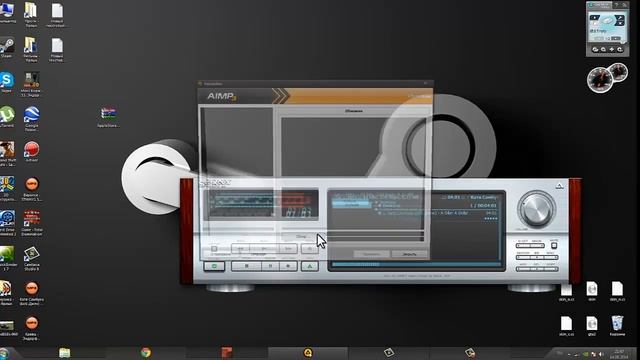This screenshot has width=640, height=360.
Task: Open the Camtasia Studio 8 desktop shortcut
Action: (31, 258)
